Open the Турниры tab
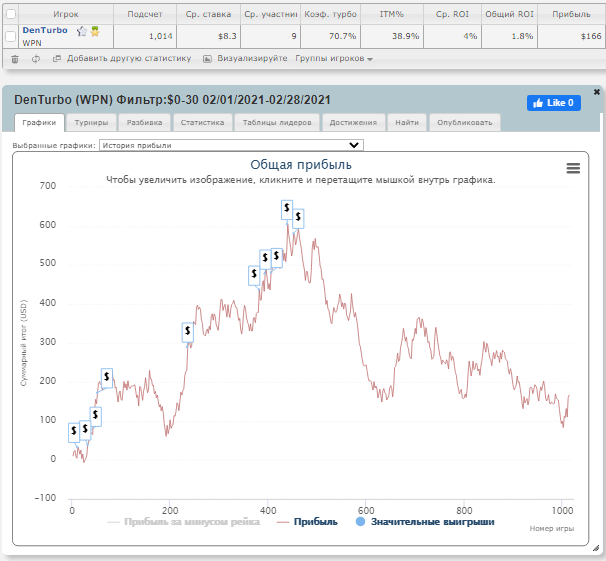 coord(91,122)
